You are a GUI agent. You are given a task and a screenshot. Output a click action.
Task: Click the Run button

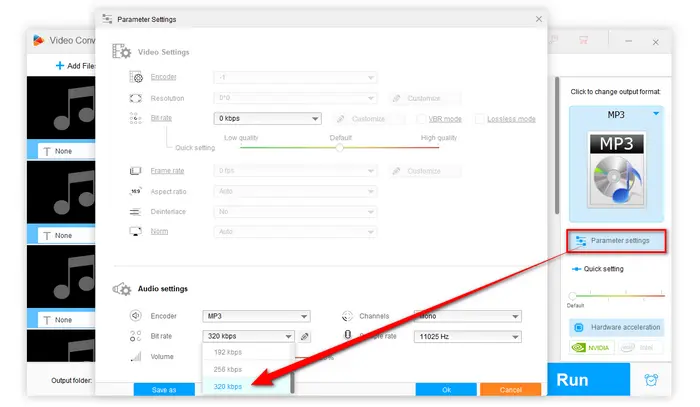coord(588,380)
